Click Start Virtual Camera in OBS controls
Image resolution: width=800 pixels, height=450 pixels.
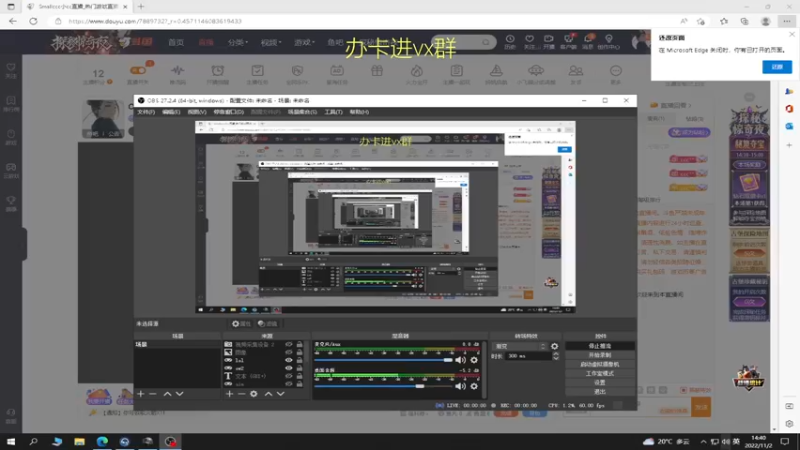click(600, 364)
